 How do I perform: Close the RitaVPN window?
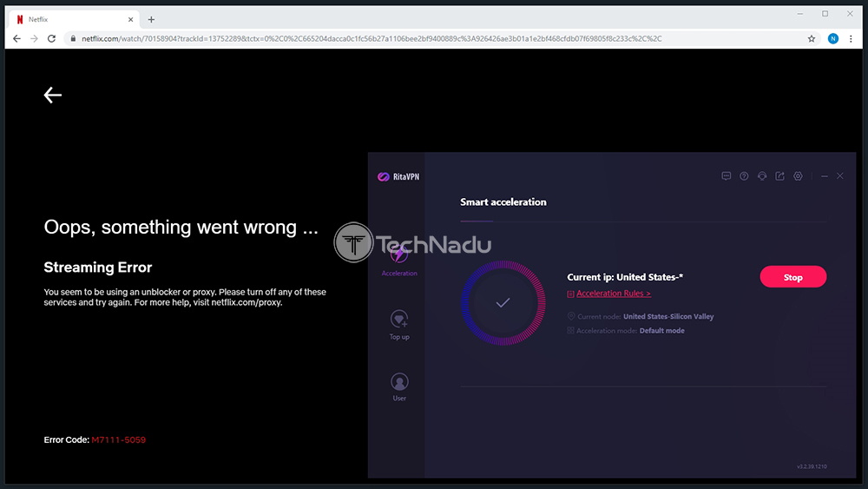point(840,176)
